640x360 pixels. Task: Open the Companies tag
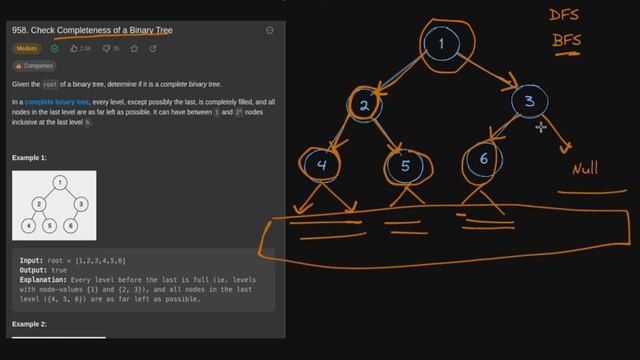coord(34,66)
